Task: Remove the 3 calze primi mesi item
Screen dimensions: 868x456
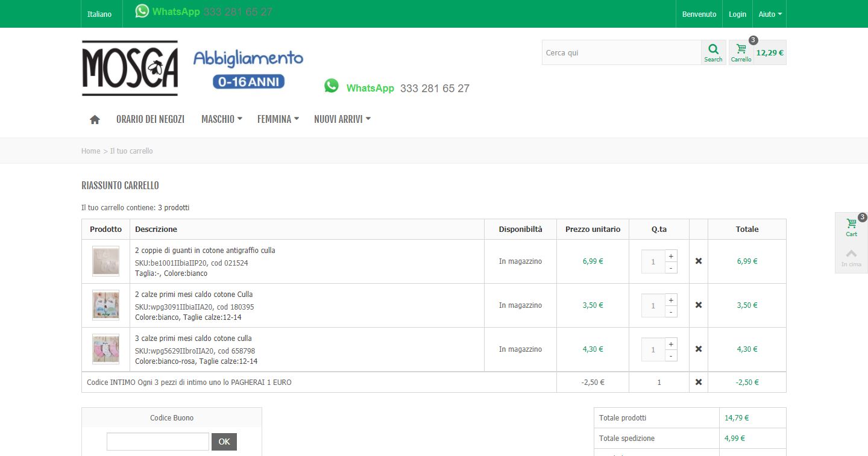Action: tap(699, 349)
